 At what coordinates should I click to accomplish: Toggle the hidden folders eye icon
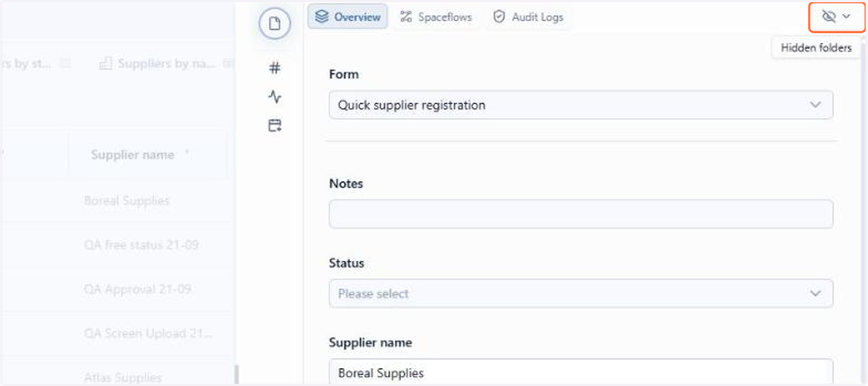click(829, 17)
